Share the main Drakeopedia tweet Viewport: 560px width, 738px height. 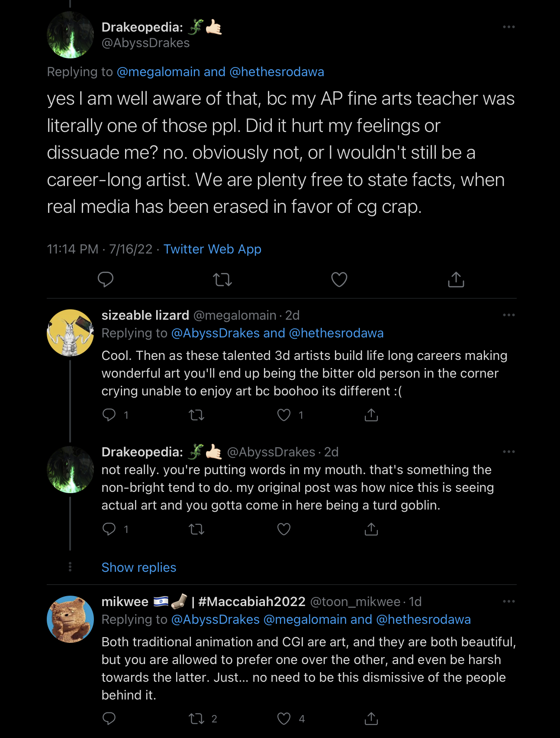tap(456, 279)
